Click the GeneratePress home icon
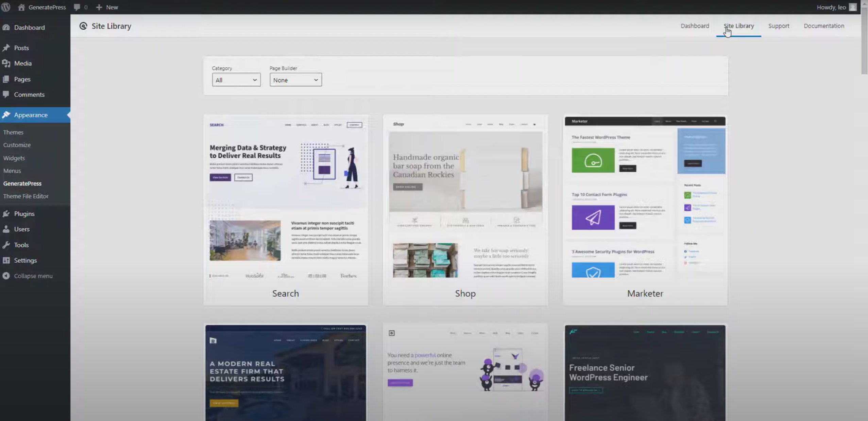This screenshot has width=868, height=421. click(21, 7)
